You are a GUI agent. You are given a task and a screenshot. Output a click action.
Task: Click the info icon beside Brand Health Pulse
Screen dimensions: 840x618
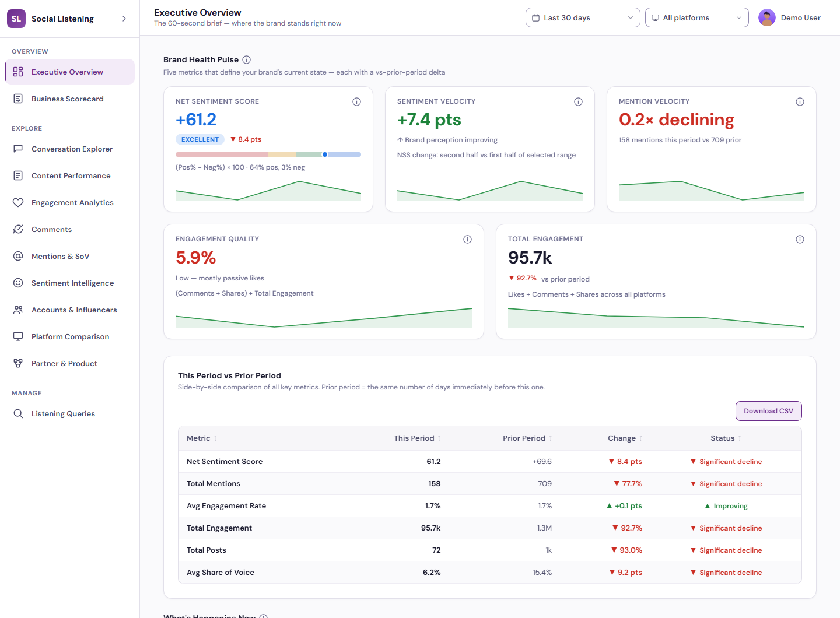point(246,59)
